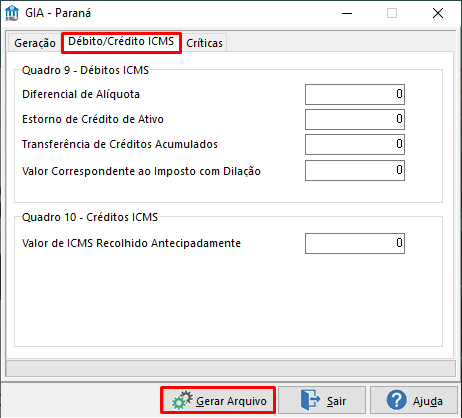Viewport: 462px width, 418px height.
Task: Select the Transferência de Créditos Acumulados field
Action: (x=355, y=144)
